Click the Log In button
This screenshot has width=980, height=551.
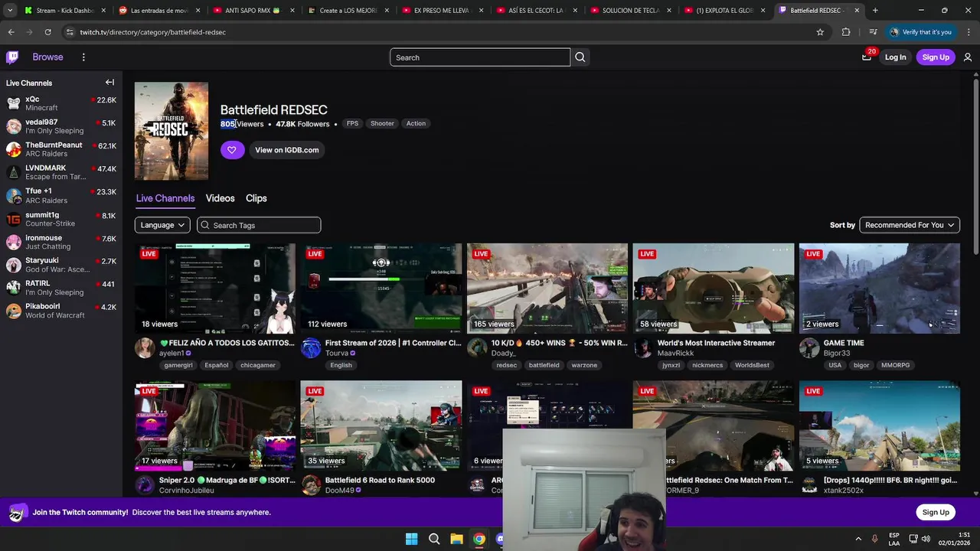pyautogui.click(x=895, y=57)
